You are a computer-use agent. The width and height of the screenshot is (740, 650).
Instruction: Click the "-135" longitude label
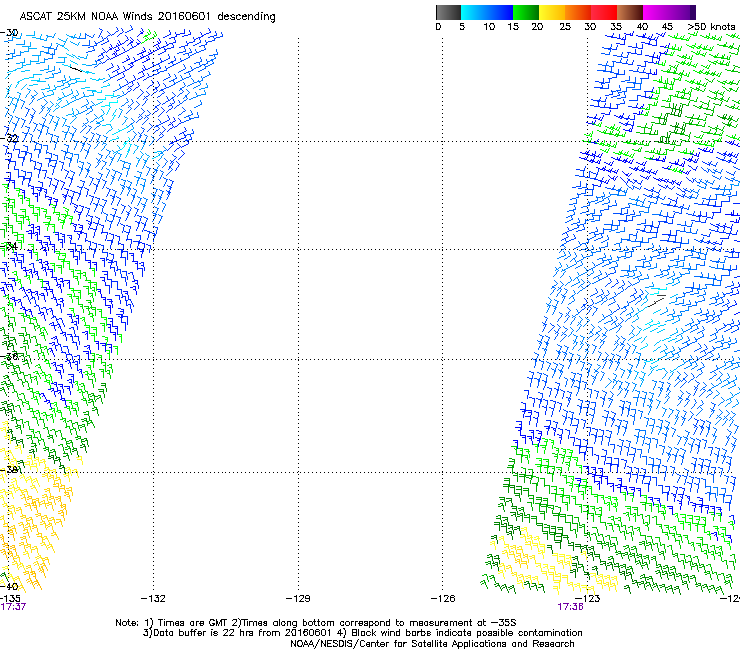click(10, 599)
